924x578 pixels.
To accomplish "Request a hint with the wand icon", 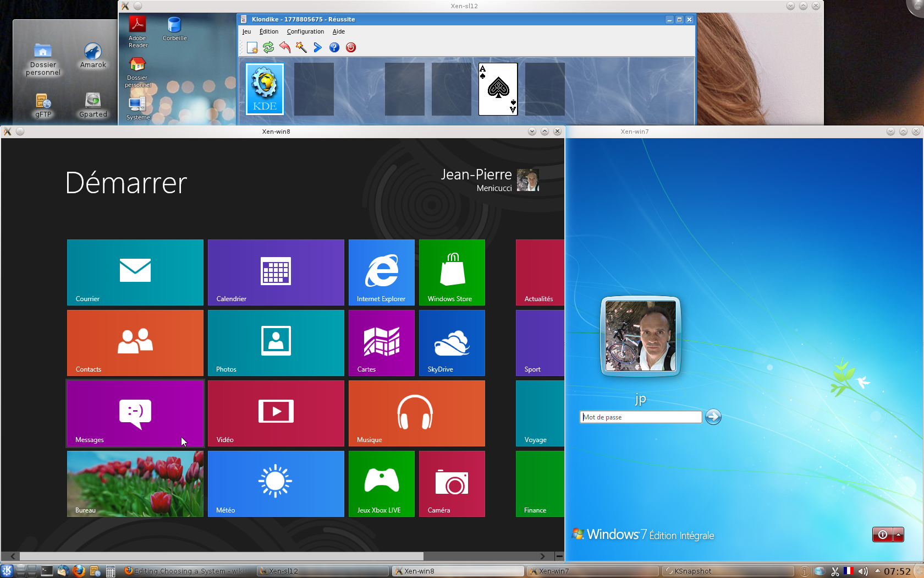I will pyautogui.click(x=301, y=48).
